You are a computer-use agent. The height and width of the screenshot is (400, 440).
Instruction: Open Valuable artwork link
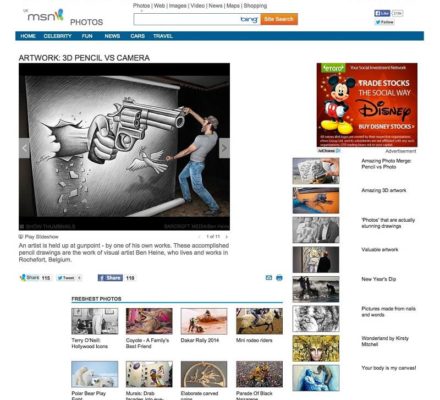[380, 249]
